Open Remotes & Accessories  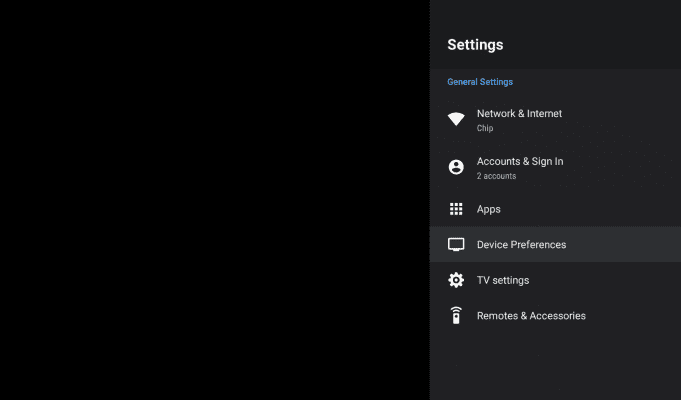[555, 316]
